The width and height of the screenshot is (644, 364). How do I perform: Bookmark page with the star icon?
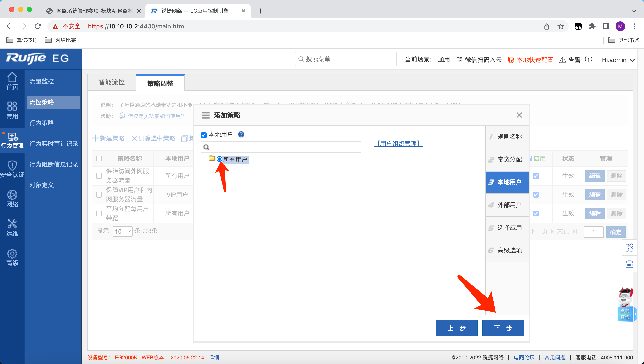coord(561,26)
